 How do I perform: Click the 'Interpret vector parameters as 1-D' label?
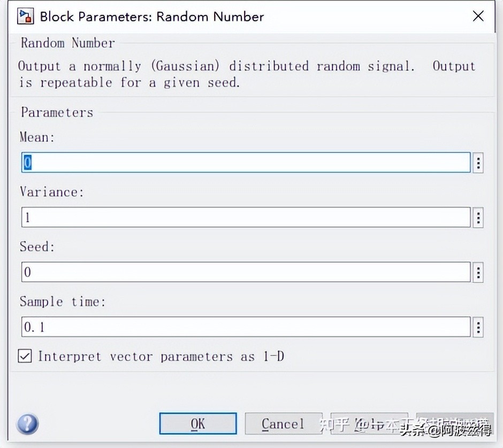(161, 357)
